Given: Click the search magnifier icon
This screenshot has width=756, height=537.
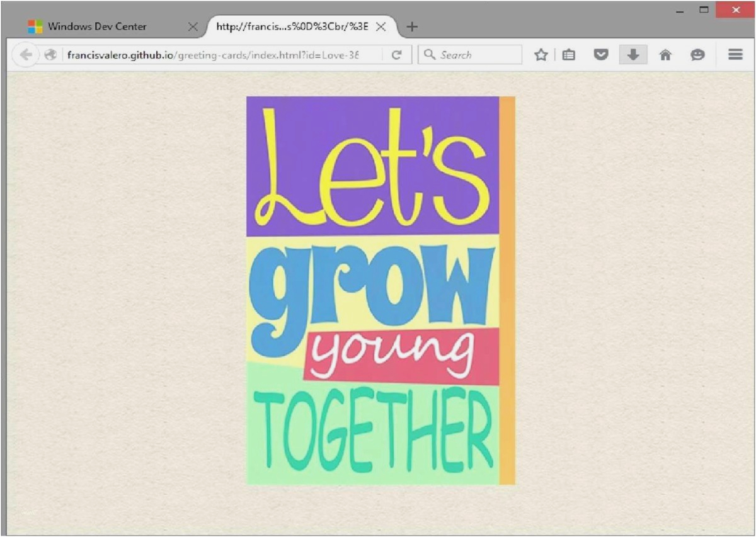Looking at the screenshot, I should coord(430,55).
